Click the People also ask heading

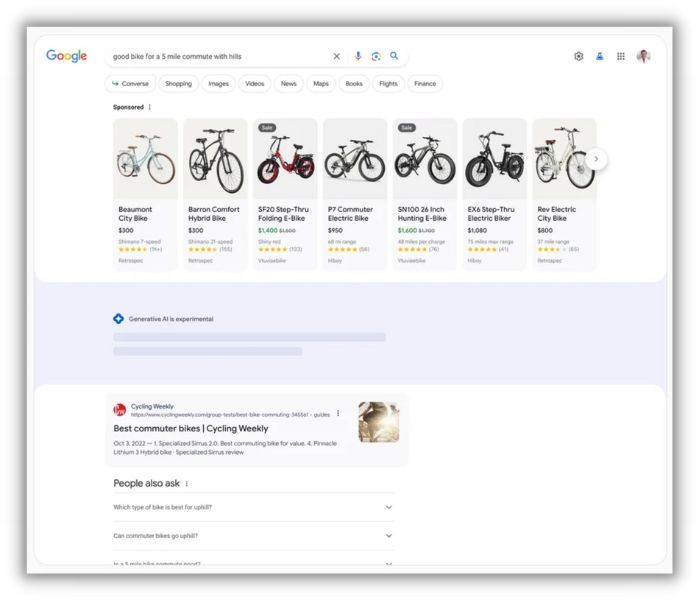(146, 483)
